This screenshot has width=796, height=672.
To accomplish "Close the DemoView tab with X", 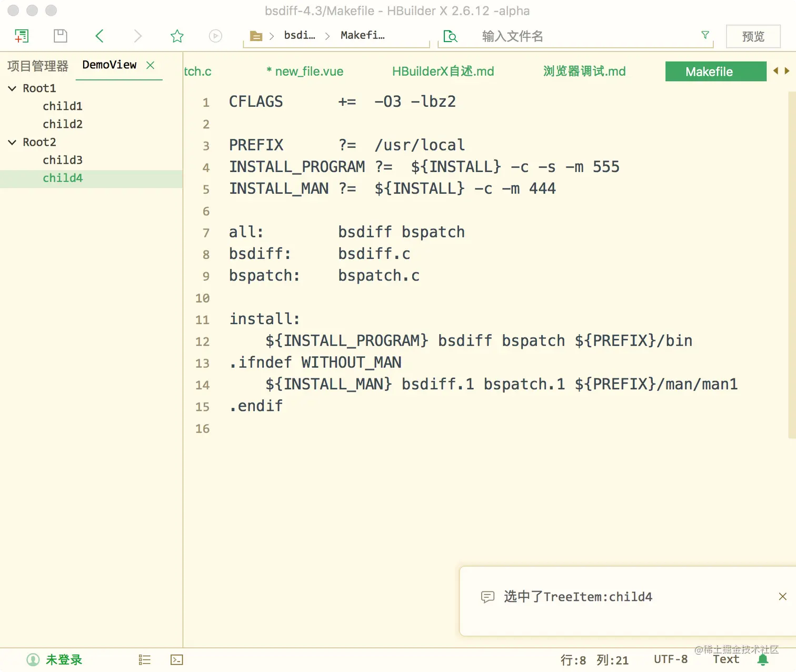I will 151,65.
